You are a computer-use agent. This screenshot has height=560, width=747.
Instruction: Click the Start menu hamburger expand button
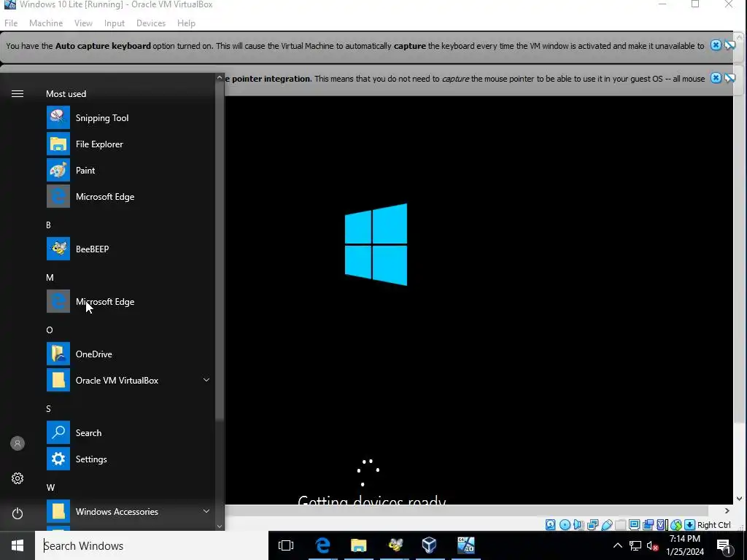[x=18, y=93]
